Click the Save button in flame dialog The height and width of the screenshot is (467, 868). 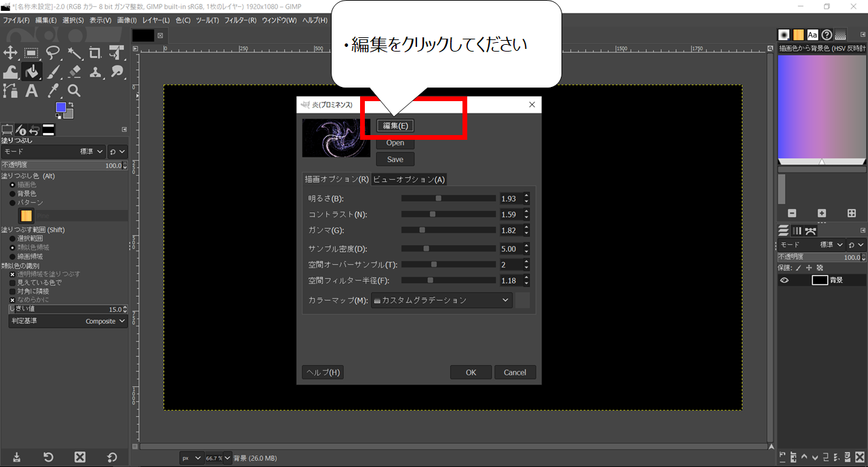point(395,160)
